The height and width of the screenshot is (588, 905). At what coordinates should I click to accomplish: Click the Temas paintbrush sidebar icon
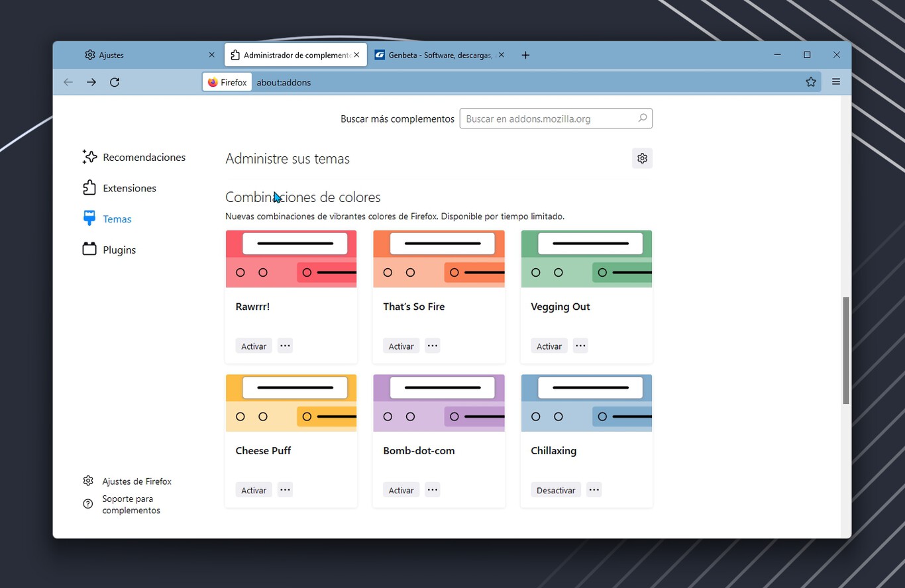[89, 219]
